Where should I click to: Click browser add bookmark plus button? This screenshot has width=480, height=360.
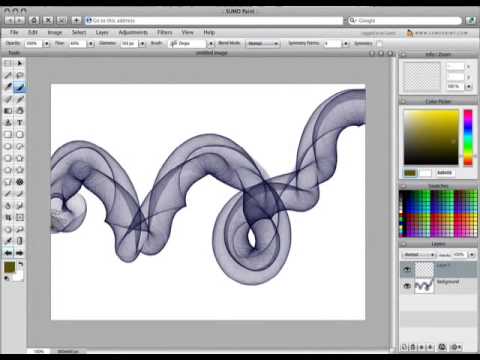[x=76, y=21]
